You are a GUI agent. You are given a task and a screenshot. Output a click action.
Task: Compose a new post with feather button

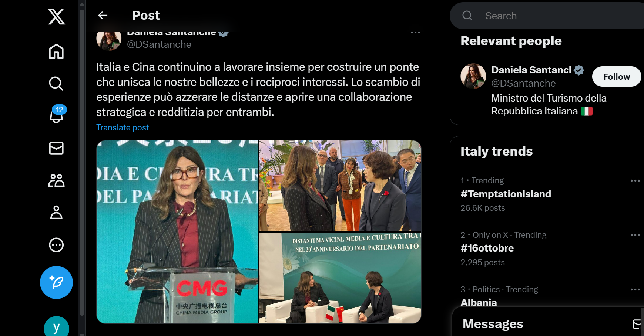(56, 282)
